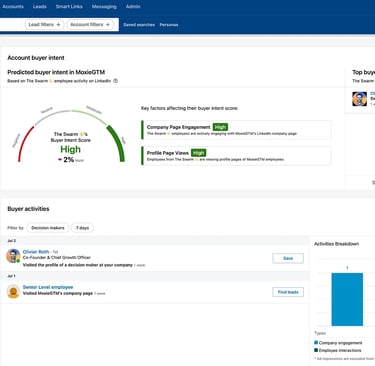The height and width of the screenshot is (366, 375).
Task: Click the blue bar in Activities Breakdown chart
Action: 347,299
